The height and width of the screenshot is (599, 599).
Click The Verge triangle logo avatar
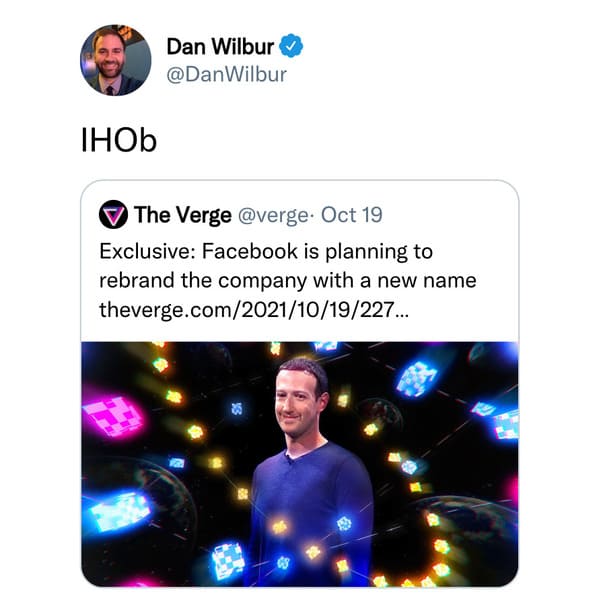[x=113, y=214]
